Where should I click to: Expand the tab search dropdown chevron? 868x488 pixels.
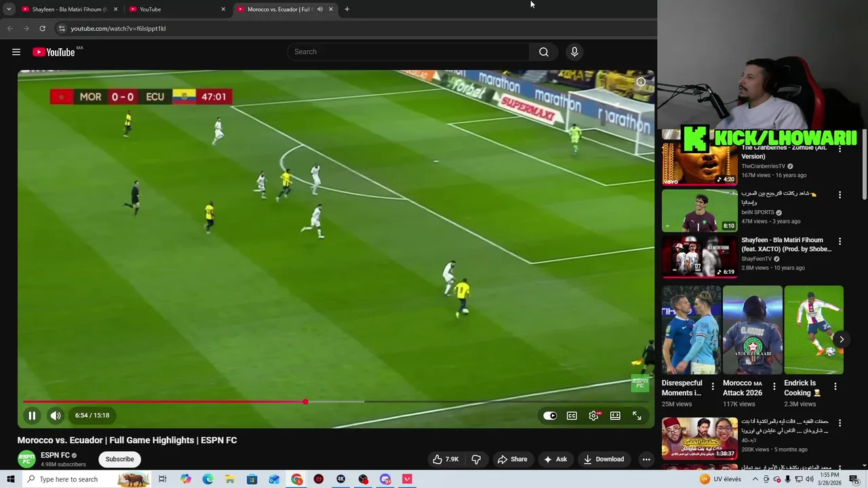click(x=9, y=9)
